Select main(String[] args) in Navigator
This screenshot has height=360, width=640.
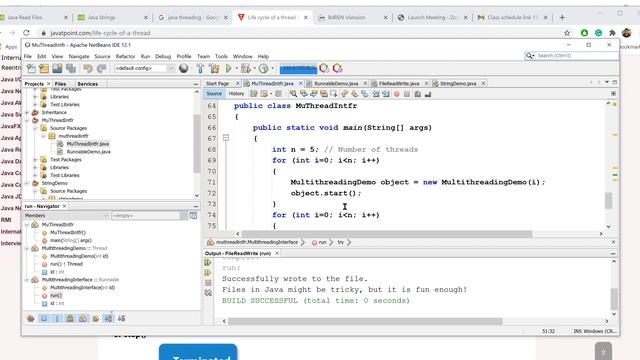[71, 240]
